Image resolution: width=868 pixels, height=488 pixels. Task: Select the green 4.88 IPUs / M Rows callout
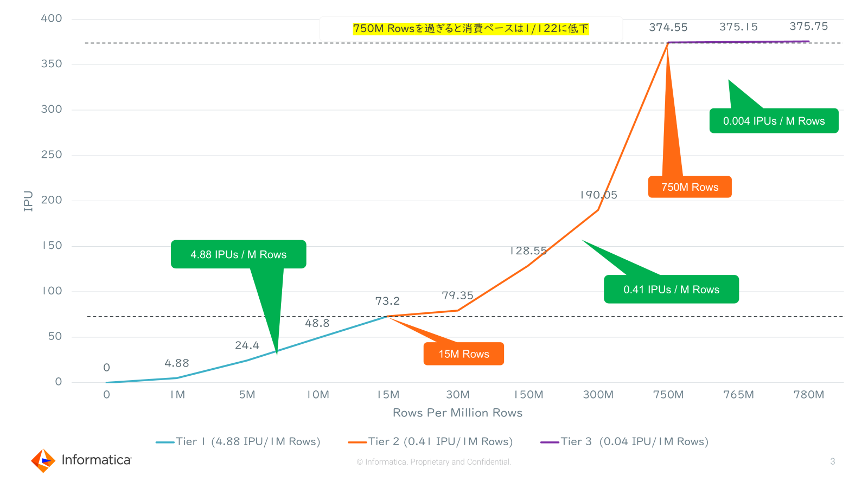(x=238, y=254)
